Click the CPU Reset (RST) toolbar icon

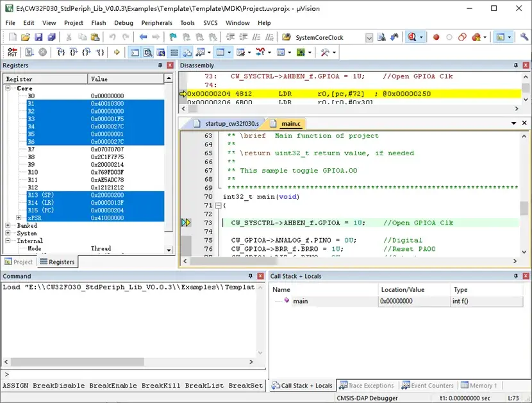click(x=12, y=52)
